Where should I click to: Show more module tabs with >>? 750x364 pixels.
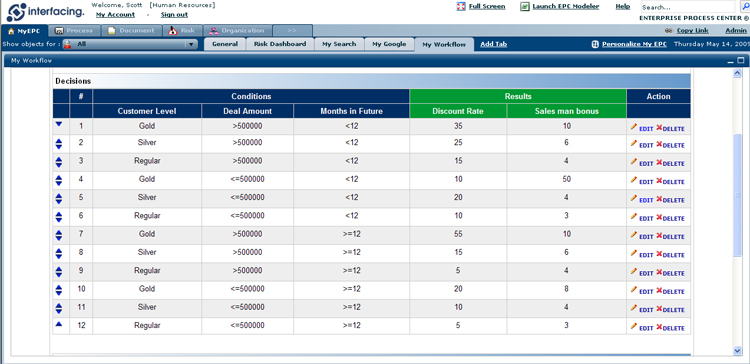tap(292, 31)
